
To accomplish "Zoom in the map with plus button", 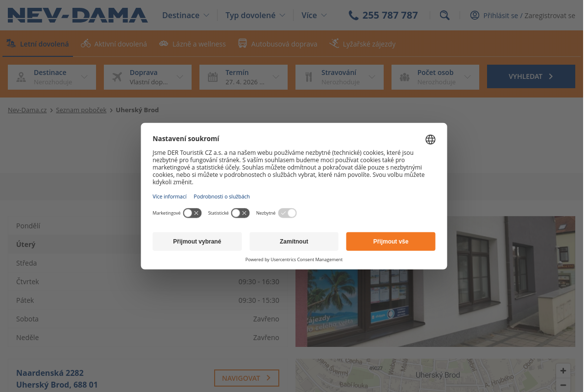I will coord(563,371).
